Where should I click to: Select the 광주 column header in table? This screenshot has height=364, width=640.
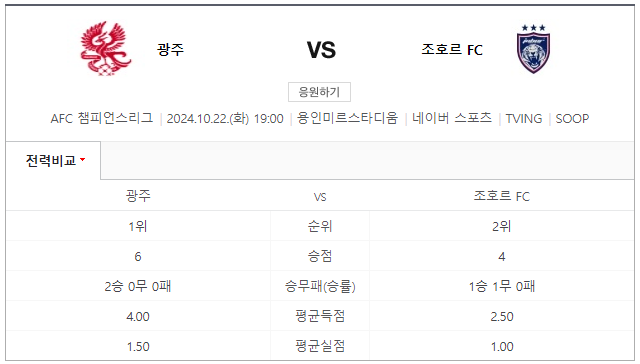coord(138,196)
